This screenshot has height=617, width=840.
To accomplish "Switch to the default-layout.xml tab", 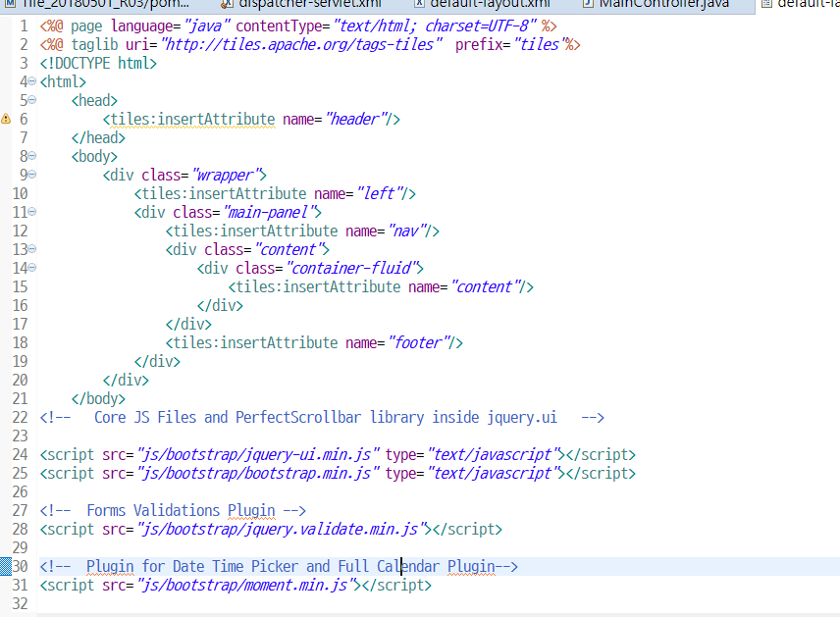I will (x=483, y=4).
